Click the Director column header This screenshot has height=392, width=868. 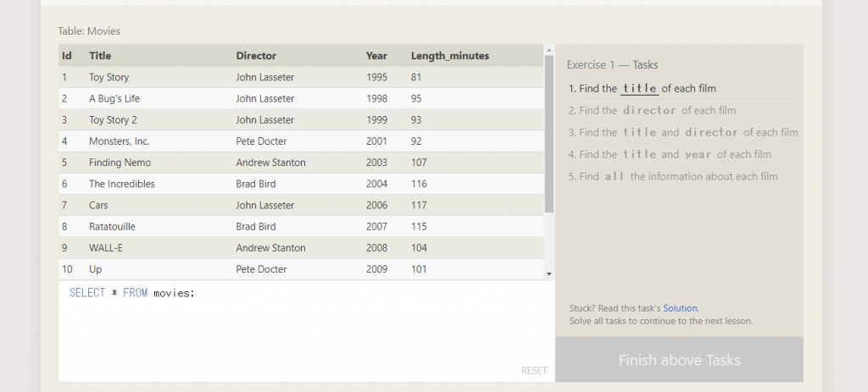256,56
